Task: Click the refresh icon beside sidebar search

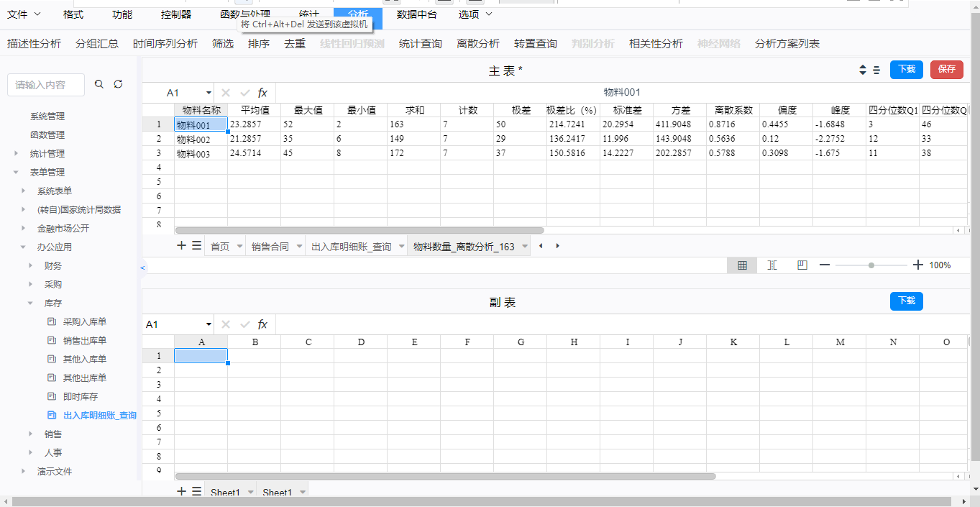Action: [118, 84]
